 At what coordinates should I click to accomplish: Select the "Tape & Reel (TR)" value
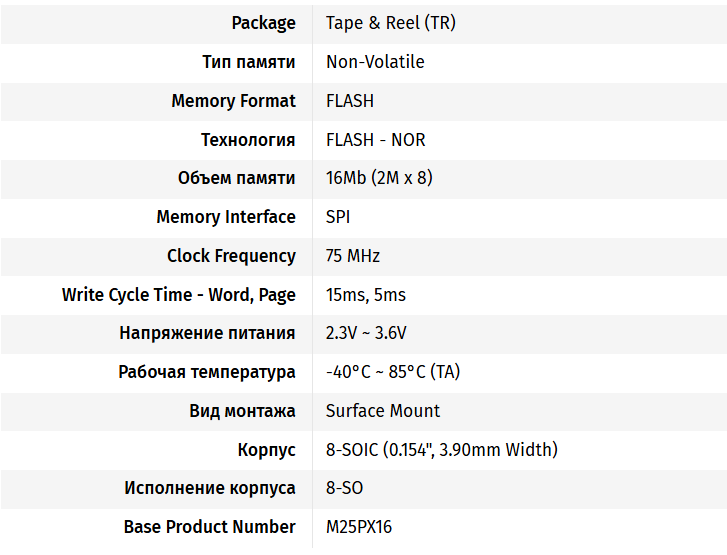(390, 23)
